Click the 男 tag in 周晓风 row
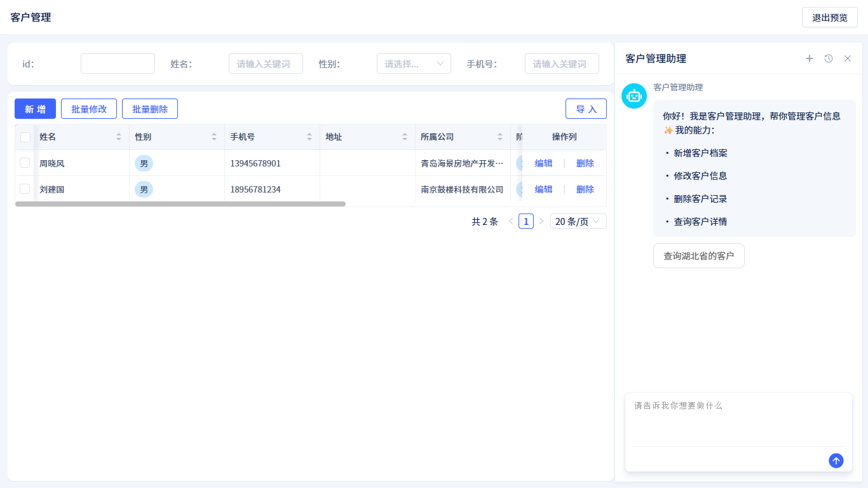This screenshot has width=868, height=488. tap(144, 163)
